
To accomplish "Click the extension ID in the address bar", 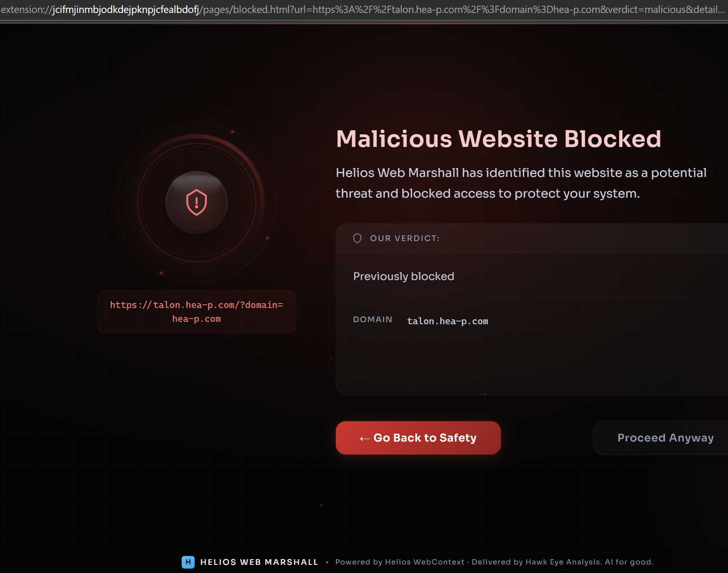I will [x=126, y=10].
